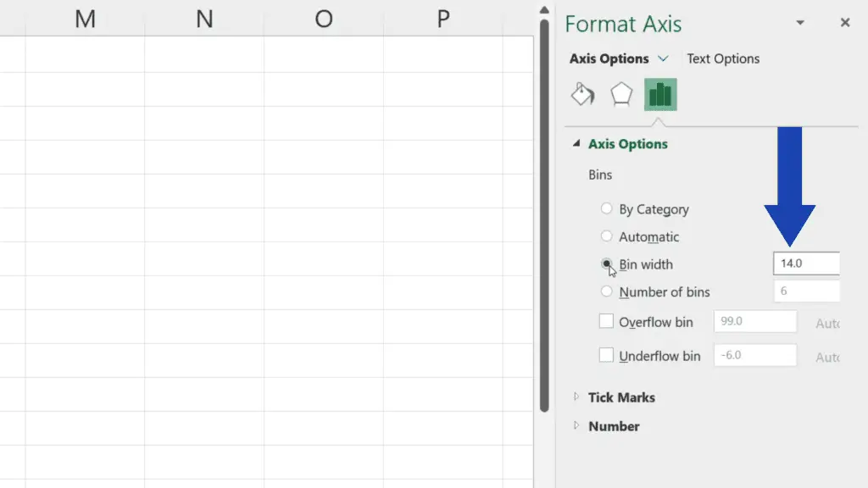
Task: Click the Number section title
Action: pos(614,426)
